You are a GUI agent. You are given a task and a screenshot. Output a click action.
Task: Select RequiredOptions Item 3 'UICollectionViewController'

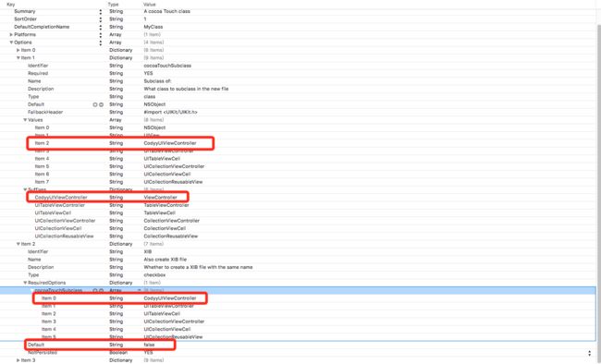[x=174, y=322]
